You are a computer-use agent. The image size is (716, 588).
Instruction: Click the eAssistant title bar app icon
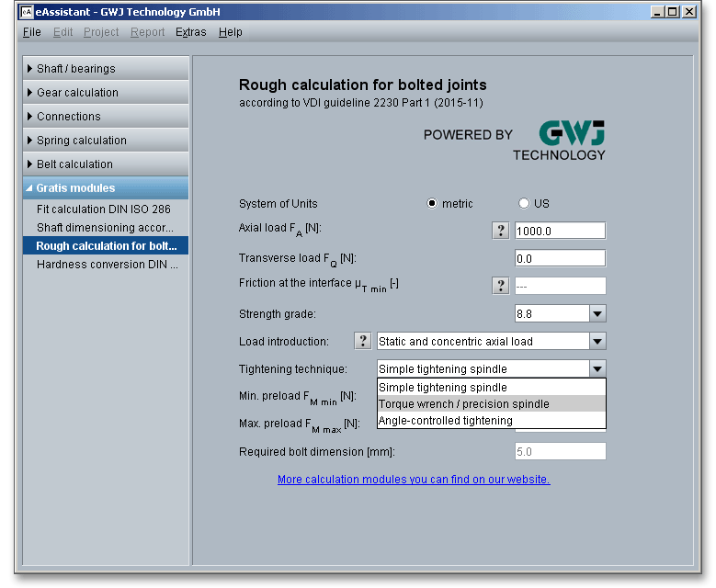(26, 12)
